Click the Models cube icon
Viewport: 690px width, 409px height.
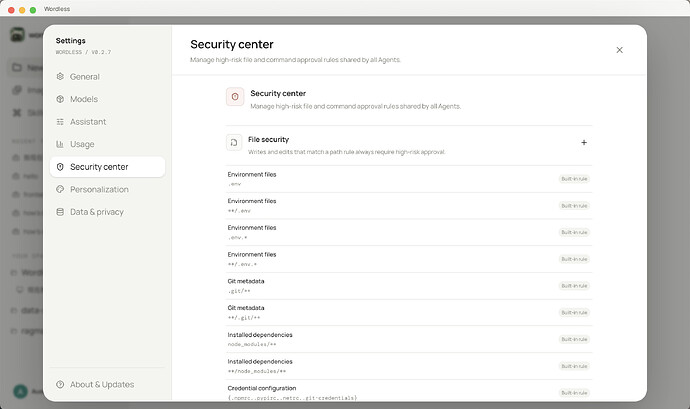[x=60, y=99]
